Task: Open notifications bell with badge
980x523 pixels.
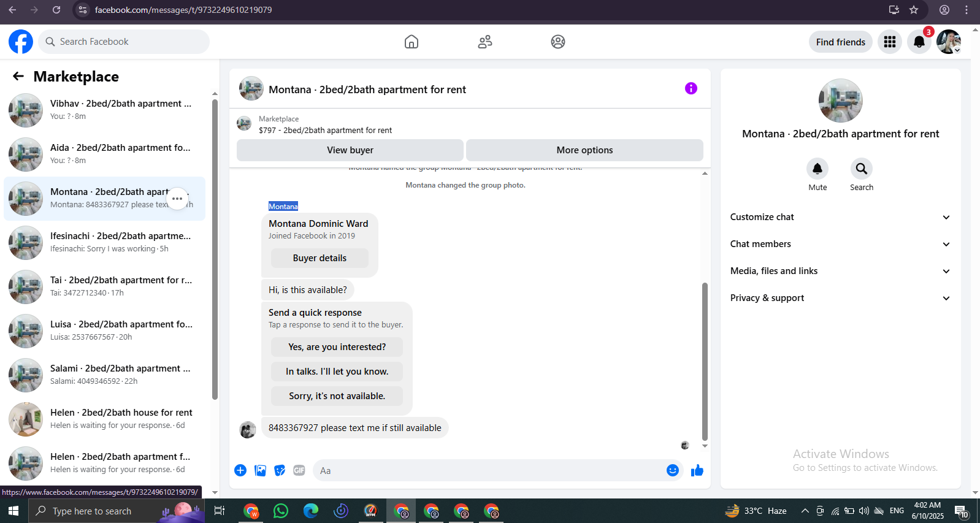Action: coord(919,42)
